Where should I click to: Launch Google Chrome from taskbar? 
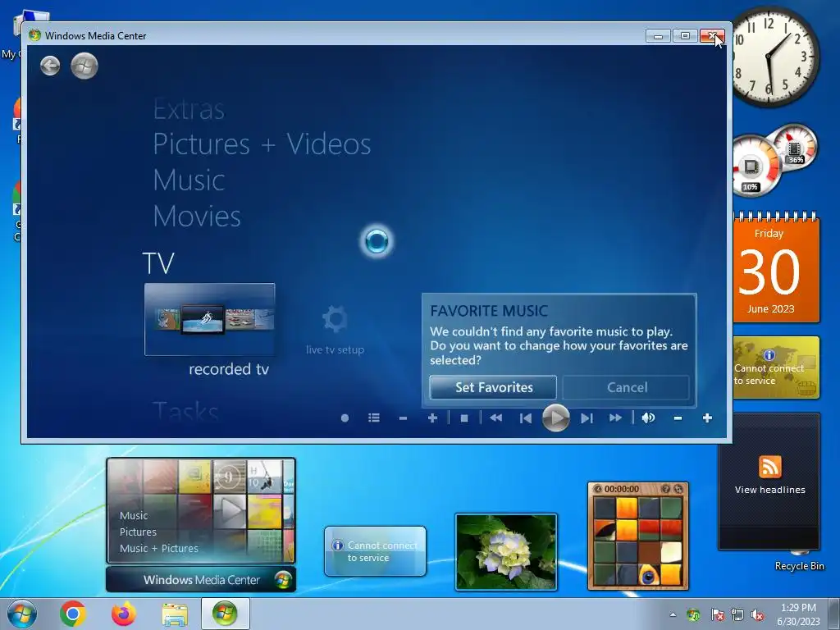click(x=73, y=614)
